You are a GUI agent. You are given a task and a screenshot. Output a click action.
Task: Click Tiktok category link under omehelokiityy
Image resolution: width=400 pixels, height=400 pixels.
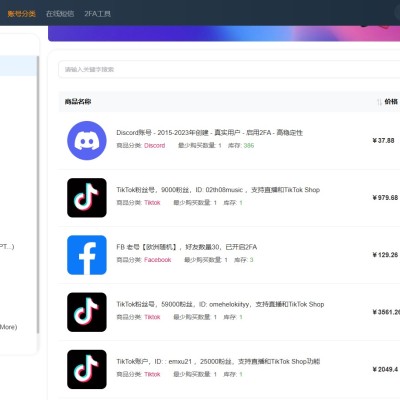tap(152, 317)
